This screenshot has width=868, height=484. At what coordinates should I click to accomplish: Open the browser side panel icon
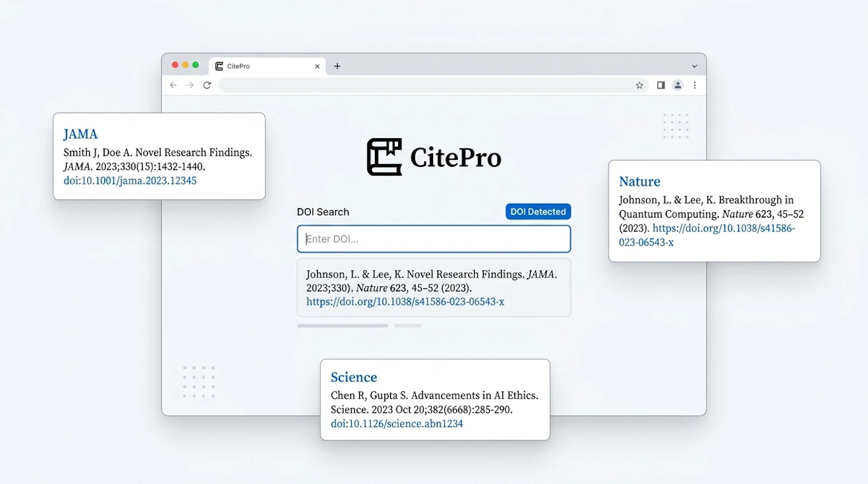tap(661, 85)
